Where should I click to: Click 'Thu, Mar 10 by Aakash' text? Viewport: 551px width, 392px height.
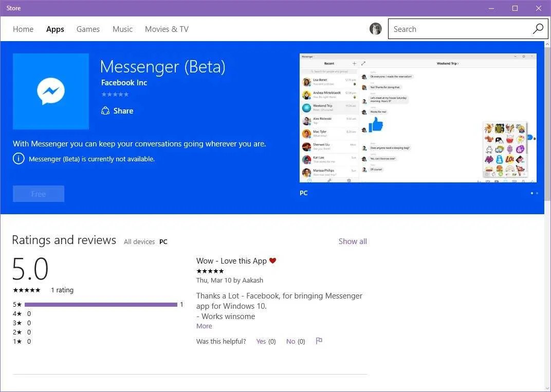coord(230,281)
